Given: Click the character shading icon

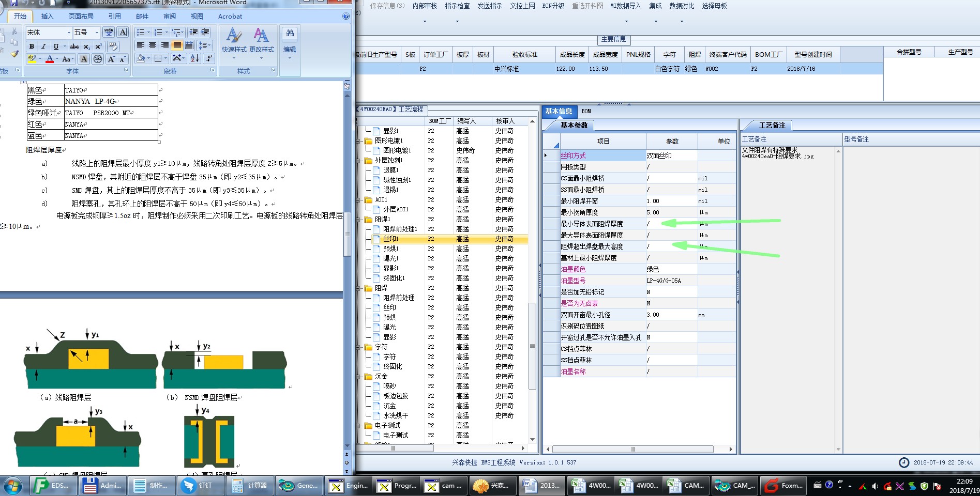Looking at the screenshot, I should (x=84, y=59).
